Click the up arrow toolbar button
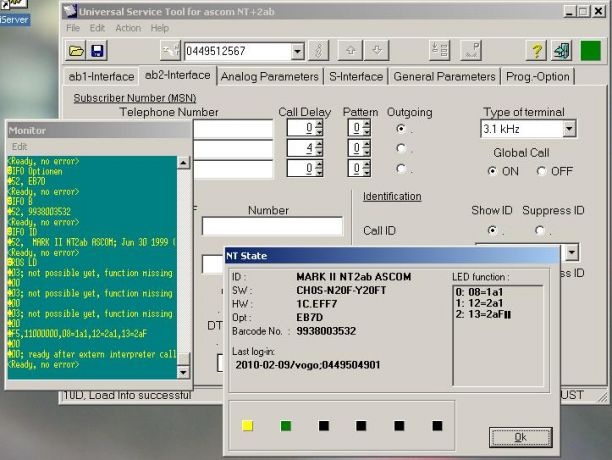The width and height of the screenshot is (612, 460). pos(350,51)
